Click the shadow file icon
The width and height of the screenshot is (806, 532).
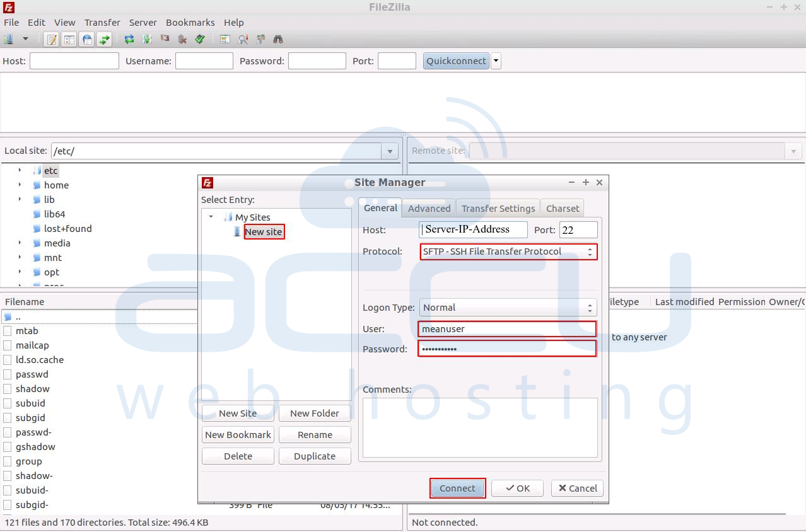(x=8, y=389)
